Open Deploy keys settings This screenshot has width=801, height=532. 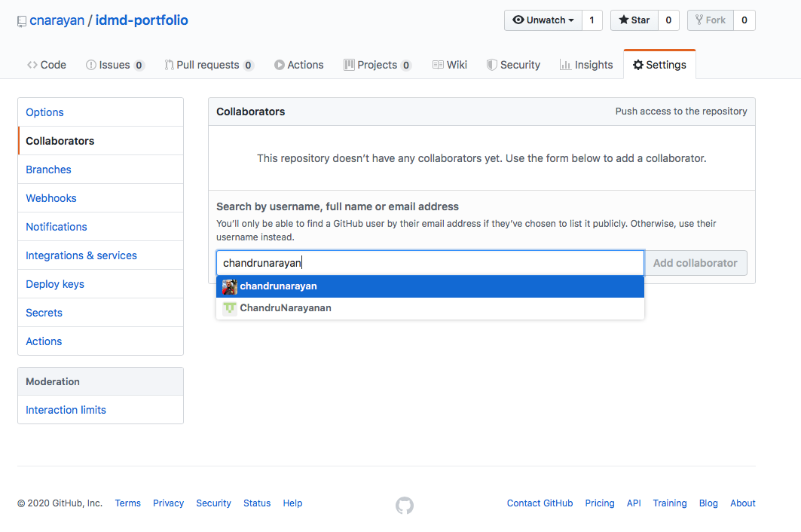click(101, 284)
